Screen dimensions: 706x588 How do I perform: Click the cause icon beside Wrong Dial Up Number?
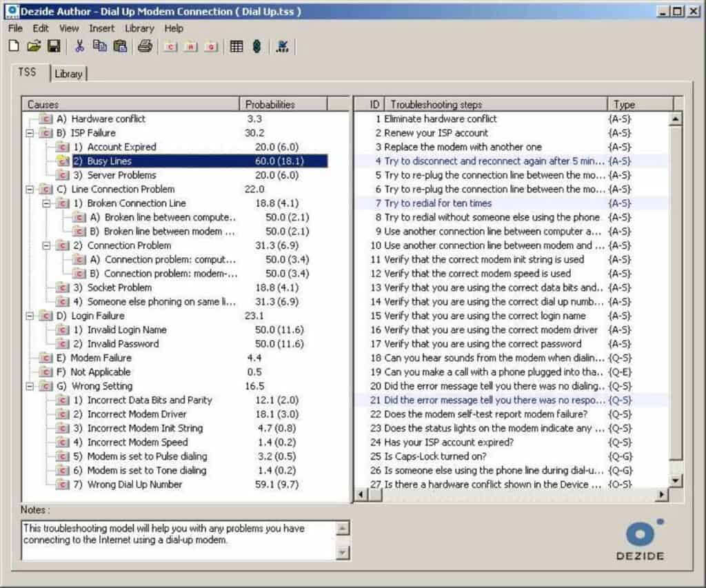(63, 485)
